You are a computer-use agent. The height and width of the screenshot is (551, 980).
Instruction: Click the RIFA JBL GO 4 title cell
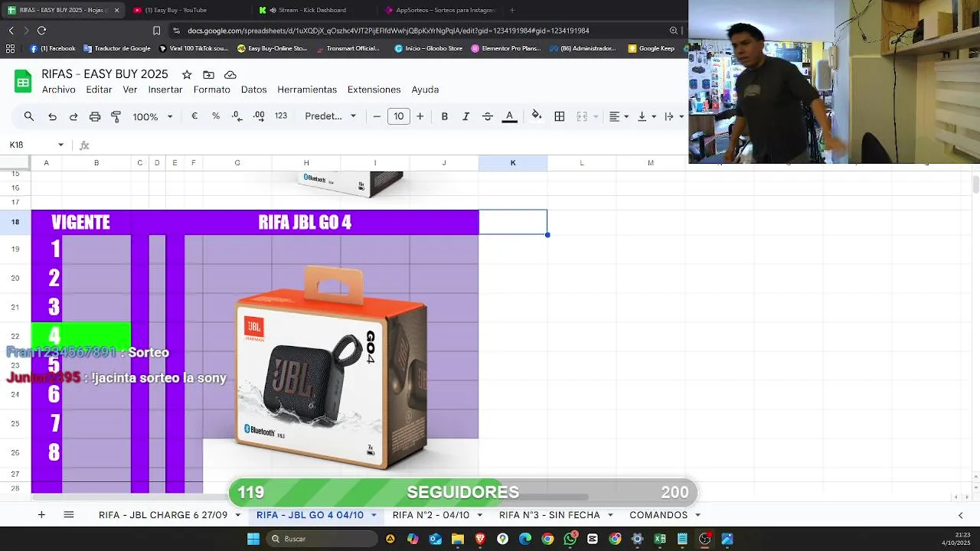[305, 222]
